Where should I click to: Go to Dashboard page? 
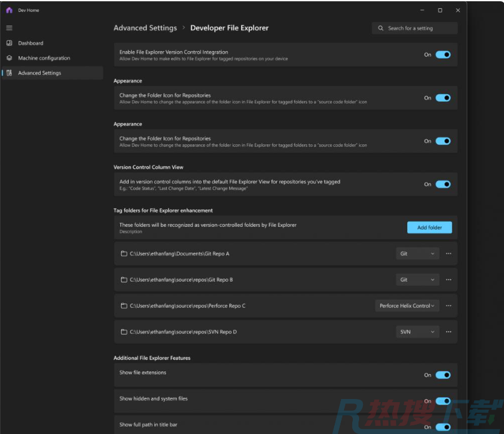click(x=52, y=43)
